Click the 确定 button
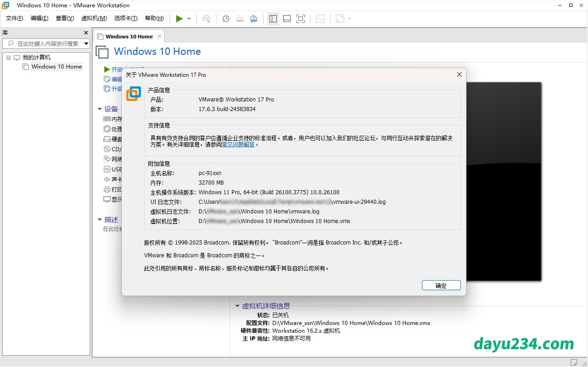 tap(441, 286)
